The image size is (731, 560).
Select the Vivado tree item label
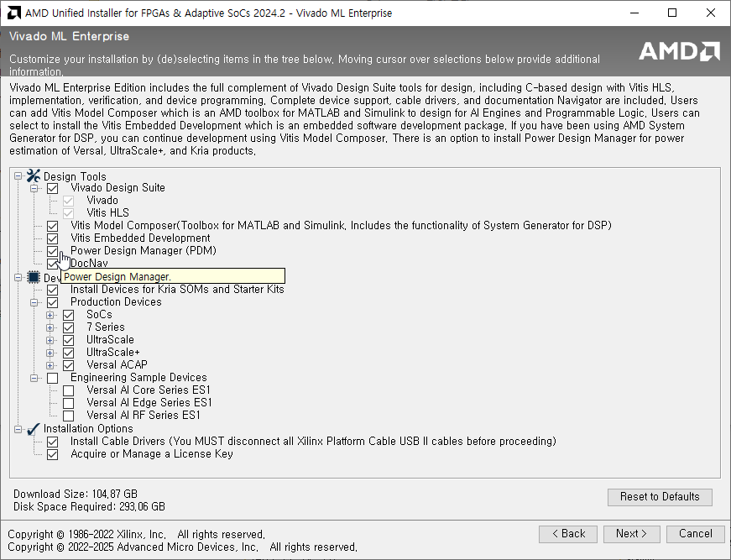(102, 201)
